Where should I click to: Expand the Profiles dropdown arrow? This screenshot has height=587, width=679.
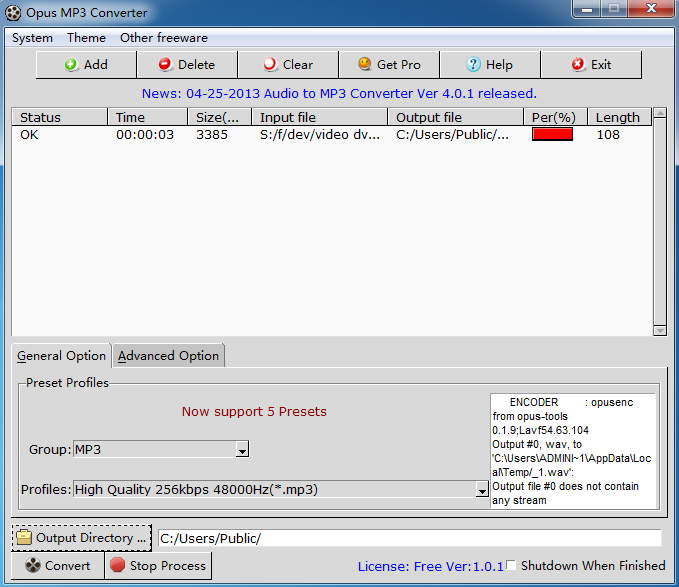click(x=482, y=490)
